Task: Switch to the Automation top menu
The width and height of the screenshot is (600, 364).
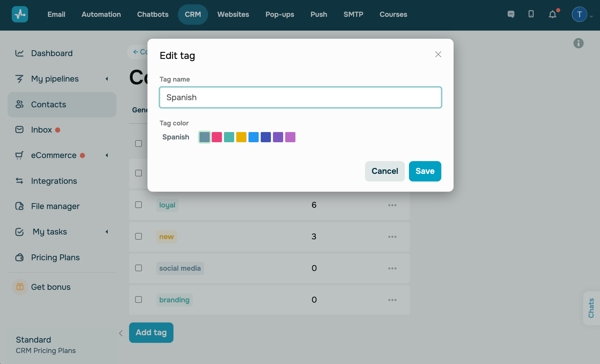Action: tap(101, 14)
